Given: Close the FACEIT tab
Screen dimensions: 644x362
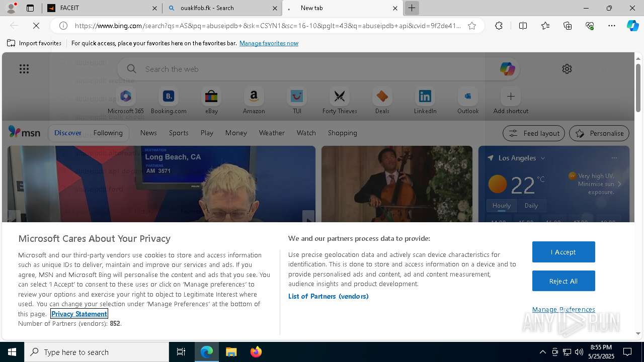Looking at the screenshot, I should point(155,8).
